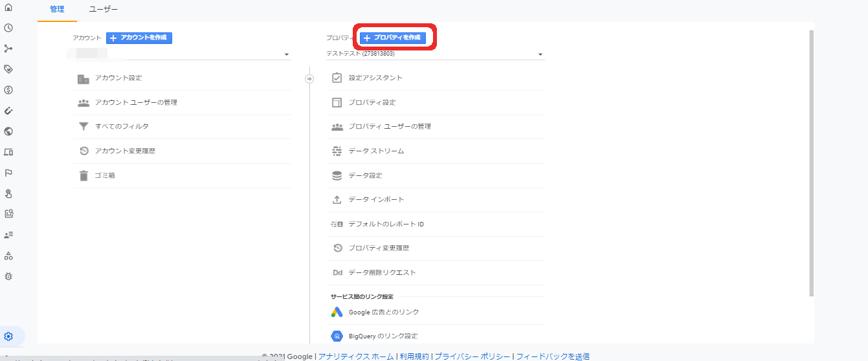Viewport: 868px width, 361px height.
Task: Open Retention magnet icon in sidebar
Action: 8,111
